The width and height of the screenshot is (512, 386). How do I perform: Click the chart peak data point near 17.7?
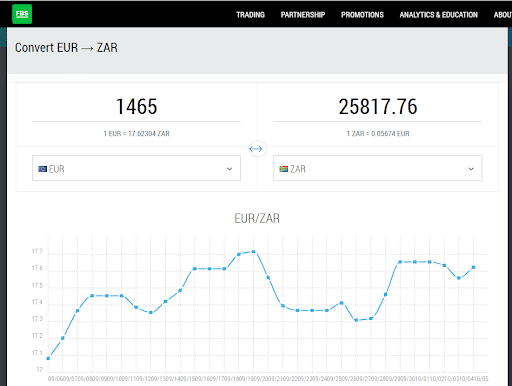(253, 252)
